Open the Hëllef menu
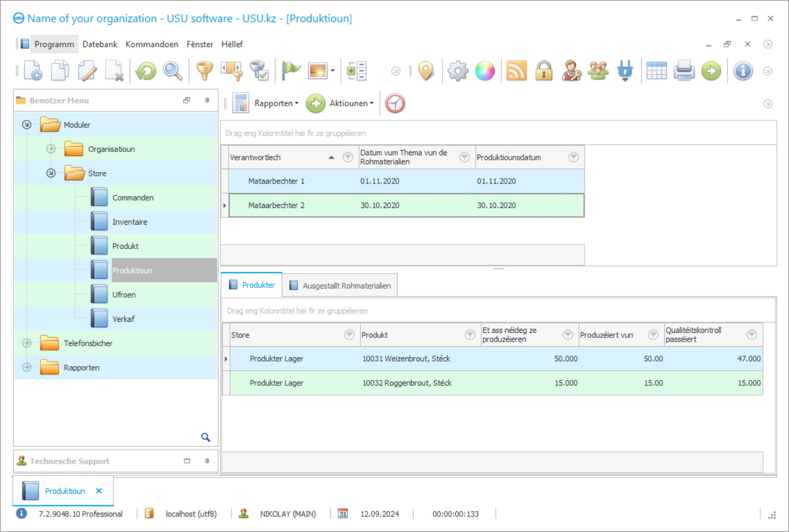The height and width of the screenshot is (532, 789). [232, 44]
